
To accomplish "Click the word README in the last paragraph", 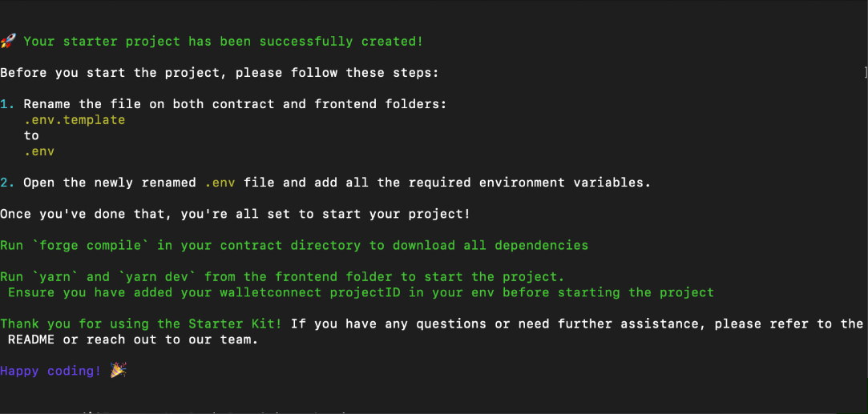I will [31, 340].
